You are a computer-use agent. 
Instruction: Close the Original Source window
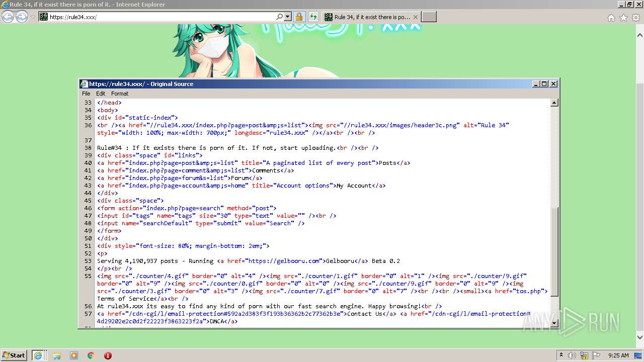coord(553,84)
